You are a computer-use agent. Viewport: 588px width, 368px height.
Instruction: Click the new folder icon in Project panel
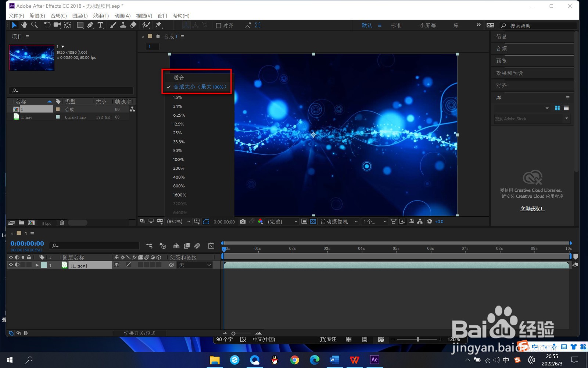(x=21, y=223)
